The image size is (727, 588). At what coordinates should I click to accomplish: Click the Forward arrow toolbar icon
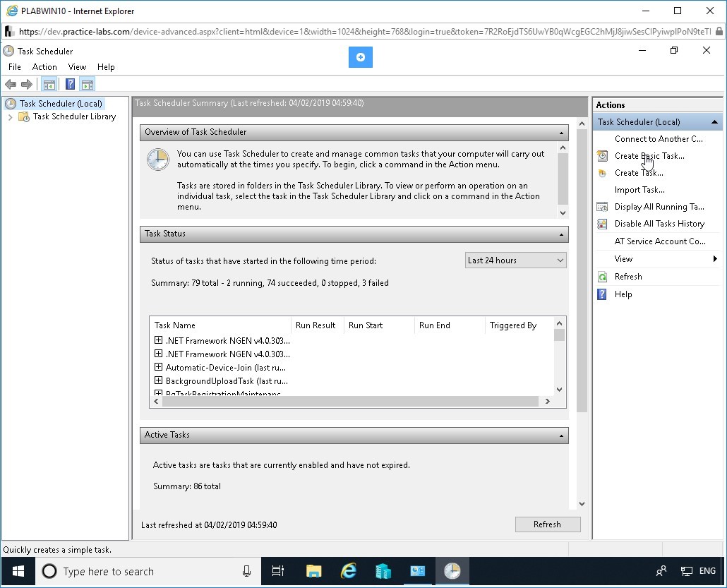[27, 85]
